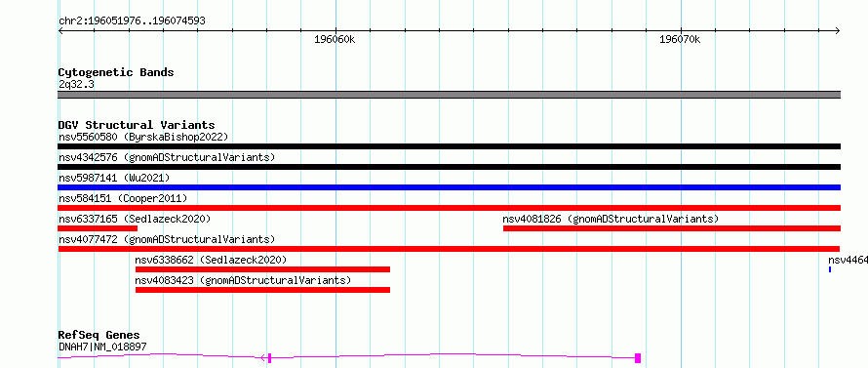Click short red bar of nsv6337165
The width and height of the screenshot is (868, 368).
tap(98, 228)
